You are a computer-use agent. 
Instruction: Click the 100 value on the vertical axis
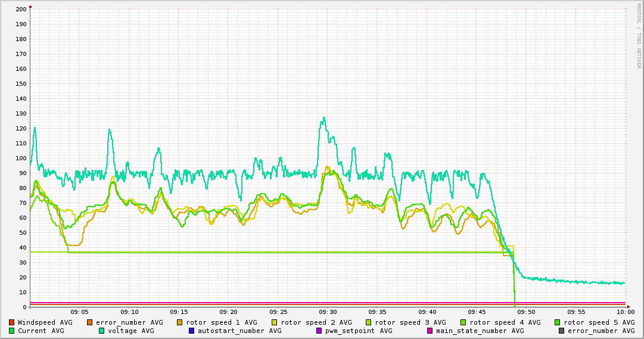20,158
